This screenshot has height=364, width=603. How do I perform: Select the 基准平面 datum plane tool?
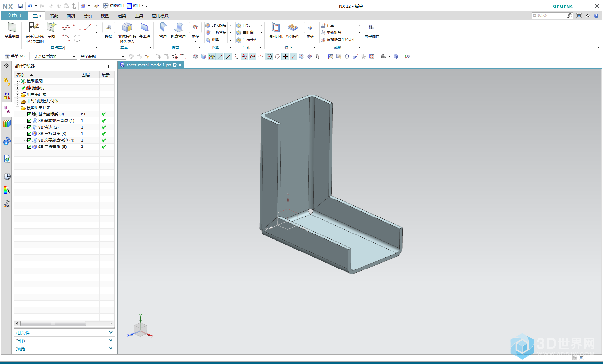[x=12, y=31]
